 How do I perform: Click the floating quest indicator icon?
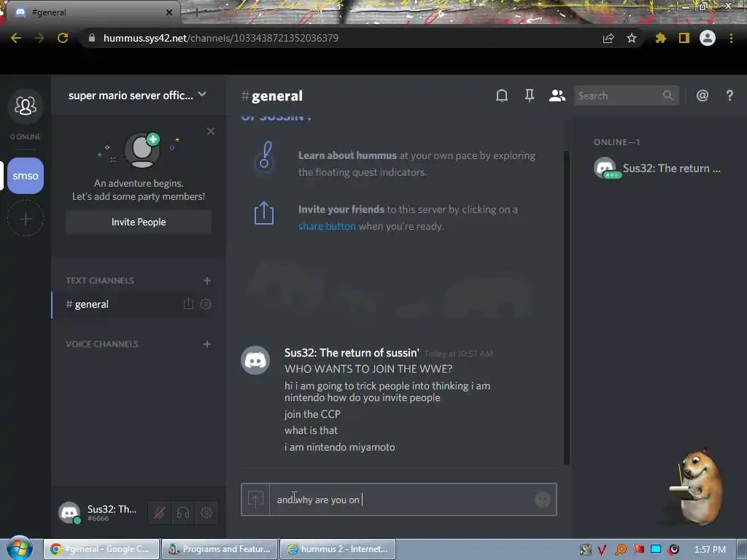[264, 156]
